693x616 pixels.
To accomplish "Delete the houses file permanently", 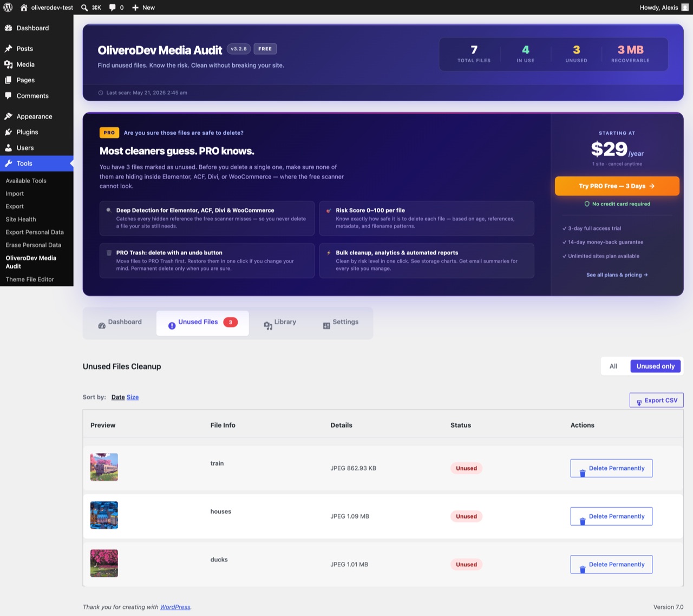I will coord(611,517).
